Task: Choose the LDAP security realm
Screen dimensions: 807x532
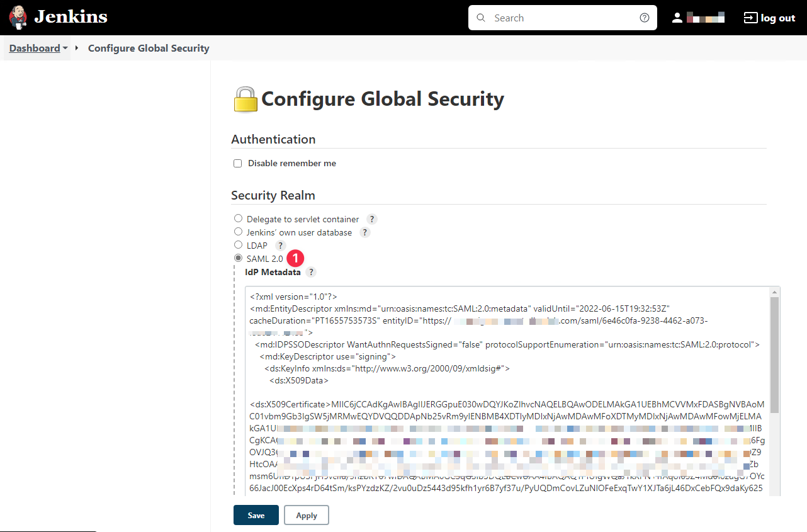Action: coord(238,245)
